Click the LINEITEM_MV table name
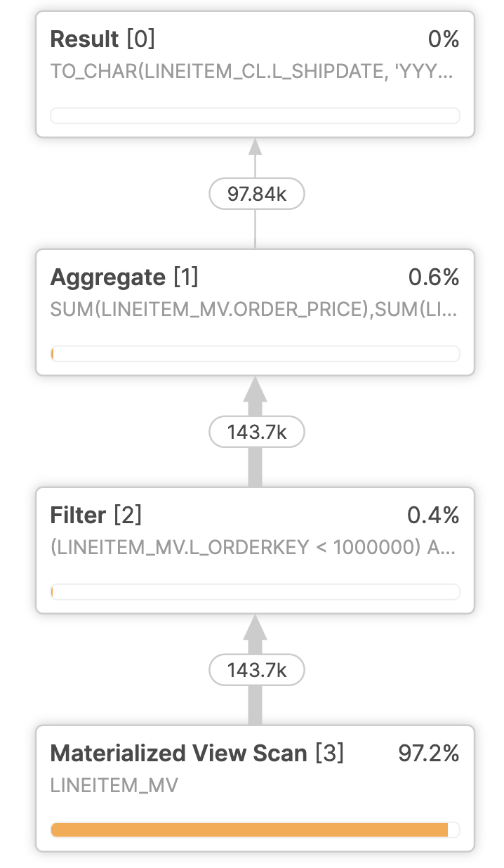The image size is (504, 868). 114,785
